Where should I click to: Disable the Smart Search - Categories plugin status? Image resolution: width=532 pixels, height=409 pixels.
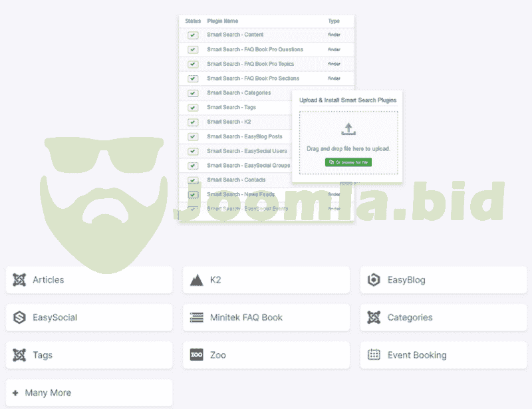[x=193, y=93]
